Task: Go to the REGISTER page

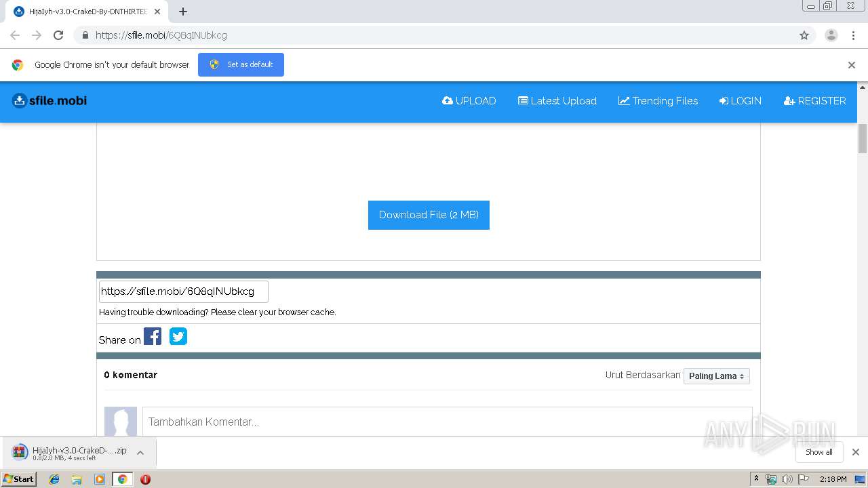Action: click(x=814, y=101)
